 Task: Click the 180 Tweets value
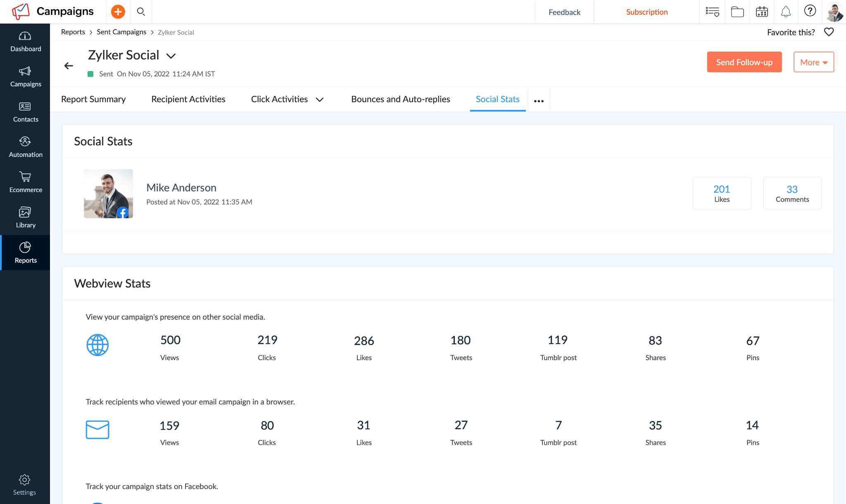[461, 340]
